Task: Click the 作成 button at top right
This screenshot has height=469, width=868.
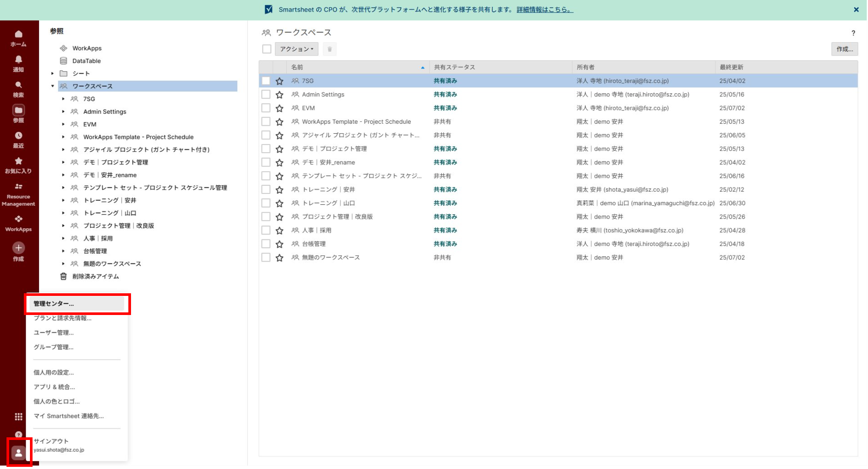Action: coord(845,49)
